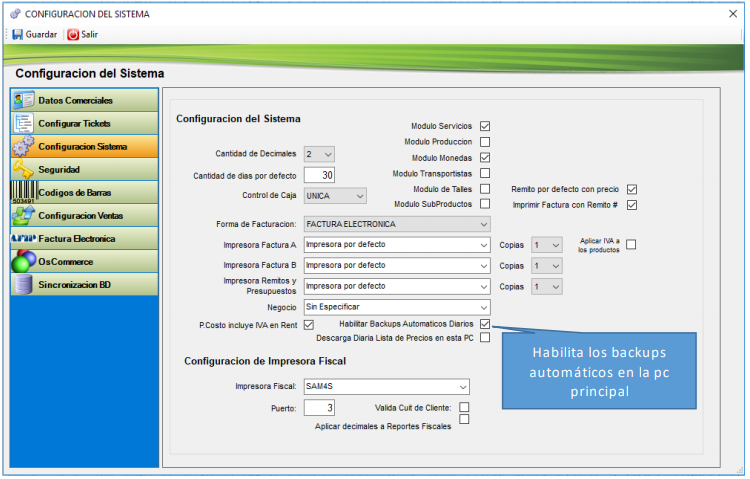Click the Guardar floppy disk icon
Image resolution: width=750 pixels, height=479 pixels.
pos(17,34)
